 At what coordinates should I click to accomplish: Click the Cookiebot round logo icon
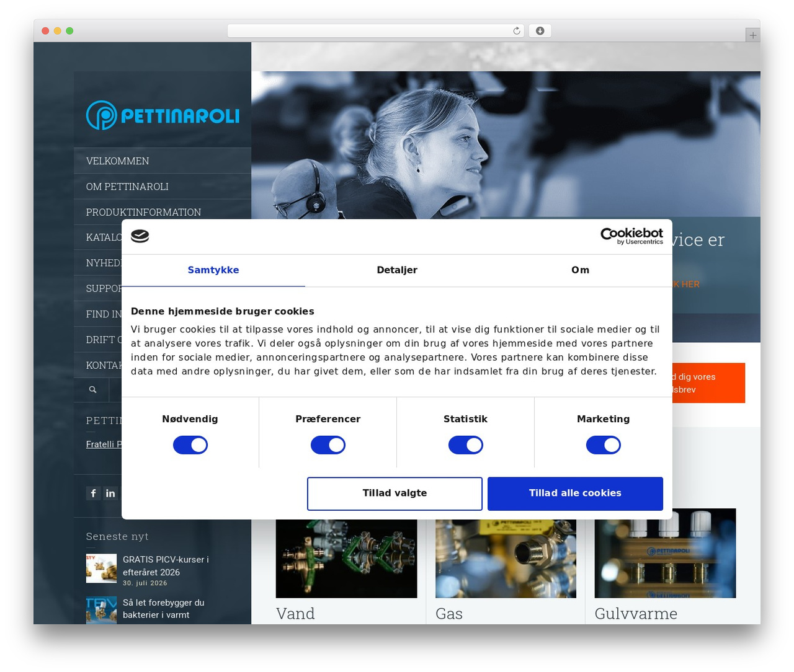[x=140, y=236]
